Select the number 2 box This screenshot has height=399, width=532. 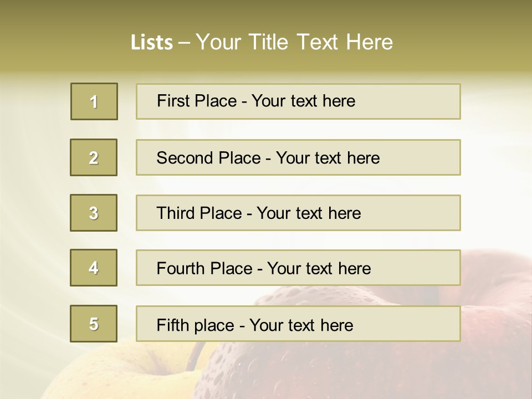point(94,157)
